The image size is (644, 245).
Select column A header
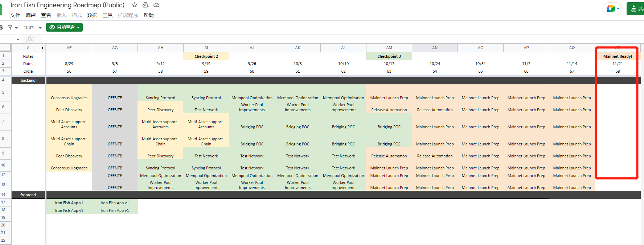(x=28, y=48)
